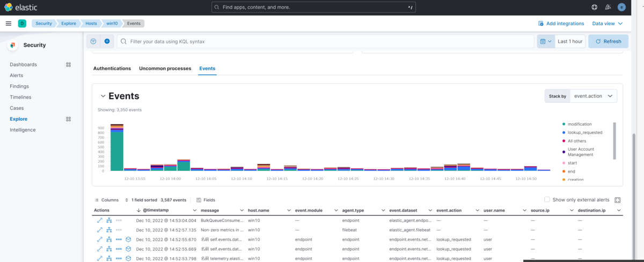Open the green D space selector

point(22,24)
